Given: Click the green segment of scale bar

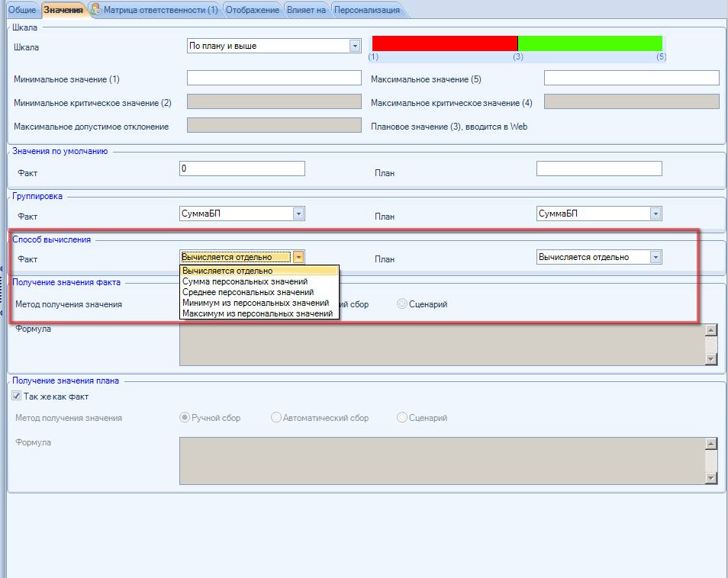Looking at the screenshot, I should [590, 43].
